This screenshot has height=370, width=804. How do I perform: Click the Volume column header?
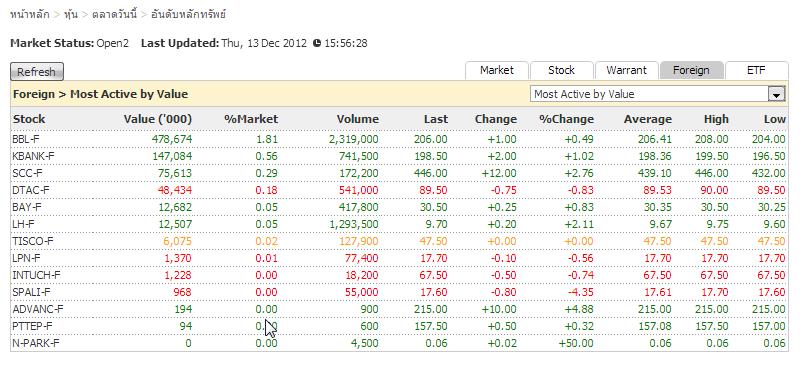(x=358, y=119)
